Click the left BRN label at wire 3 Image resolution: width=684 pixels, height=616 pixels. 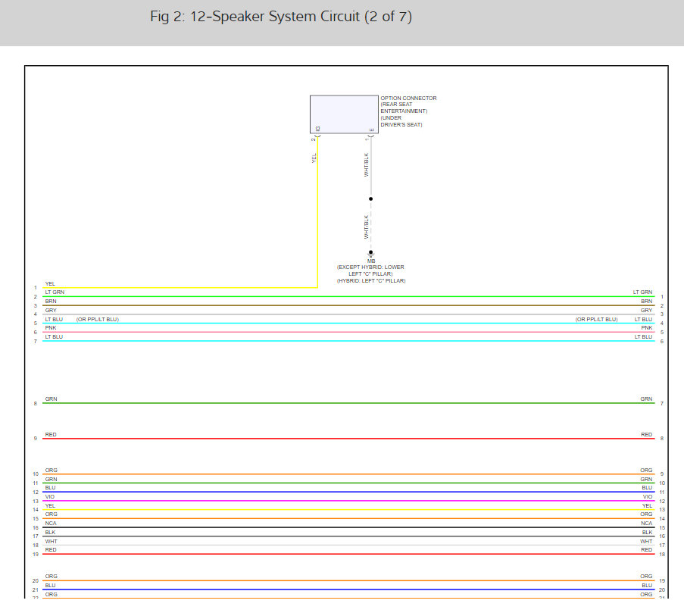[51, 301]
